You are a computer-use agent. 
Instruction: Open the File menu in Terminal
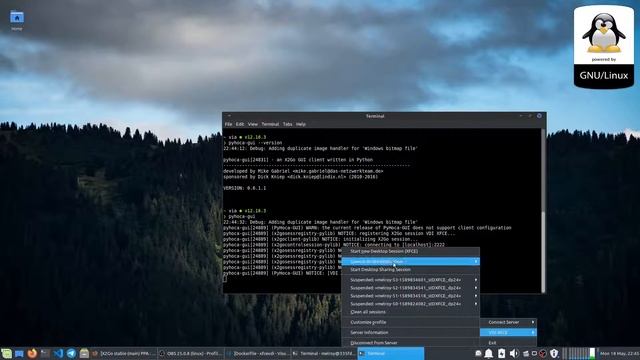click(228, 124)
